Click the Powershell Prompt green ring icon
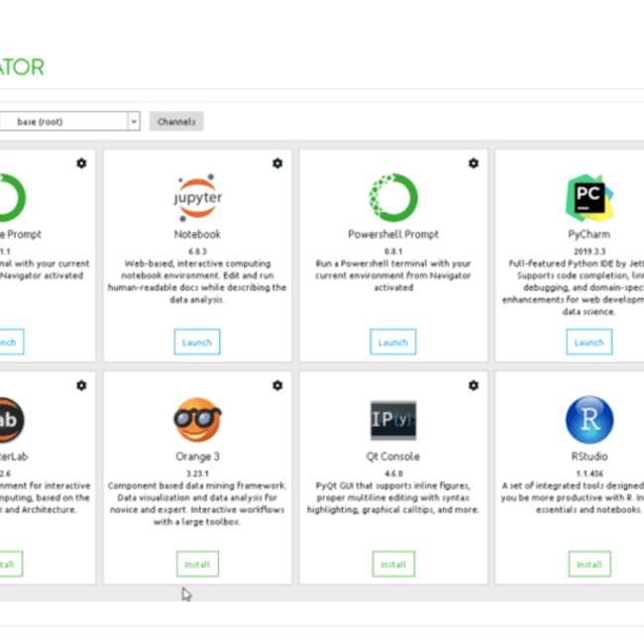The width and height of the screenshot is (644, 644). click(x=393, y=197)
